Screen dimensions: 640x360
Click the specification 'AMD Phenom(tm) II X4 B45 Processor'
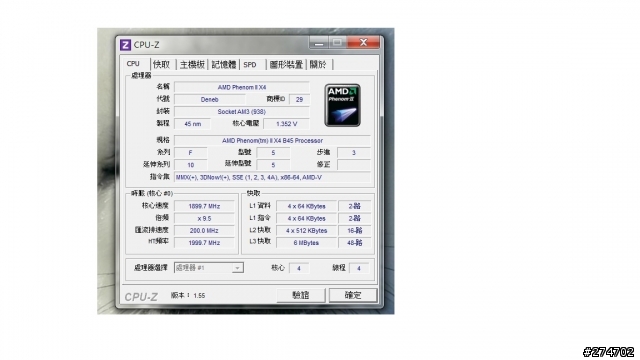[272, 140]
